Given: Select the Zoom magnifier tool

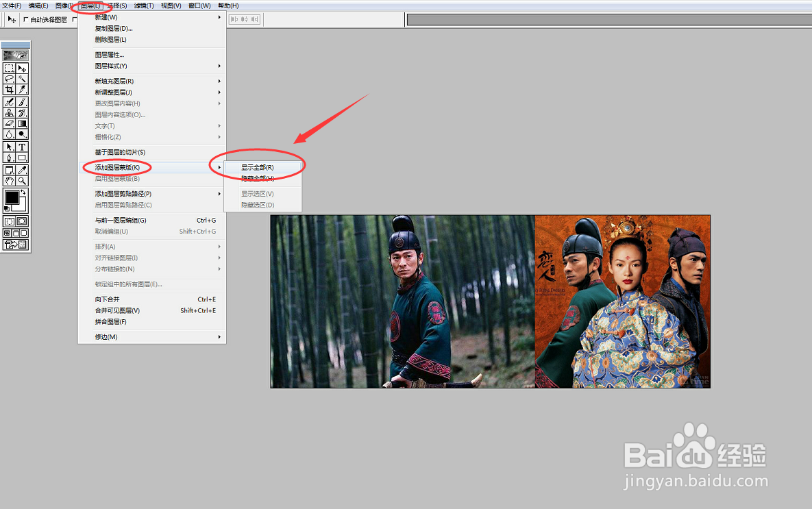Looking at the screenshot, I should point(22,181).
